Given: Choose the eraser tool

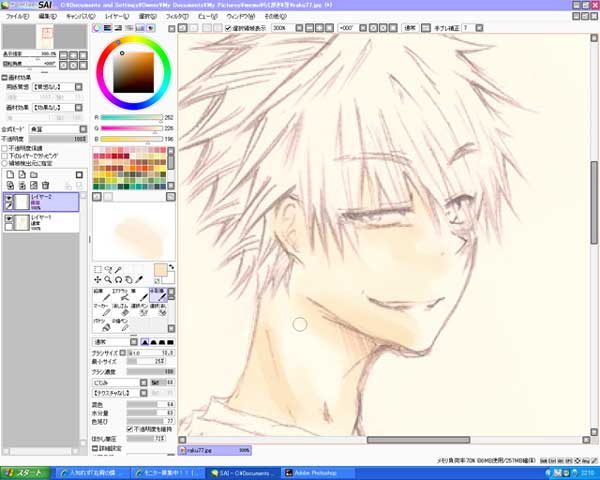Looking at the screenshot, I should 121,310.
